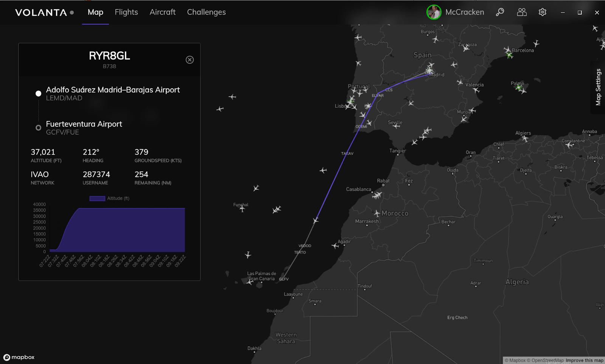Close the RYR8GL flight details panel
The height and width of the screenshot is (364, 605).
190,60
